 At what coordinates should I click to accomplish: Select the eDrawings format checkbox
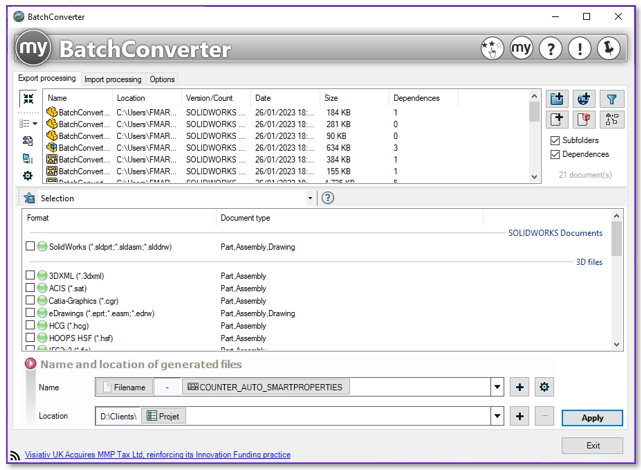coord(30,313)
